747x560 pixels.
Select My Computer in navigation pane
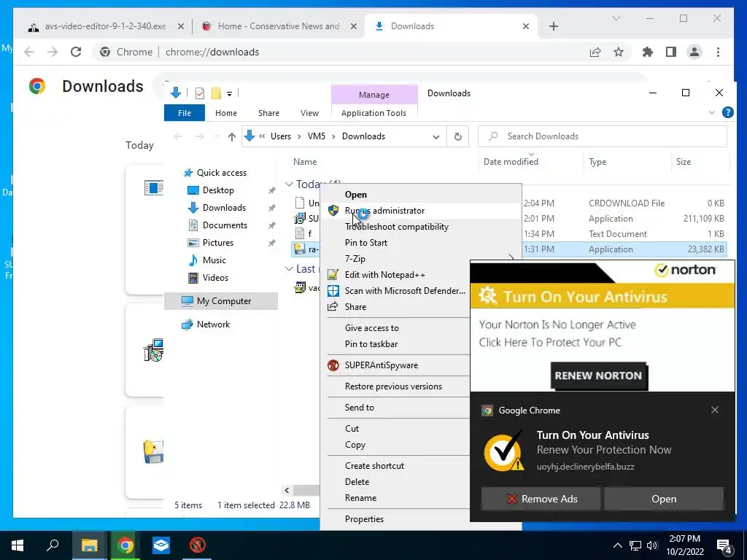click(x=221, y=301)
